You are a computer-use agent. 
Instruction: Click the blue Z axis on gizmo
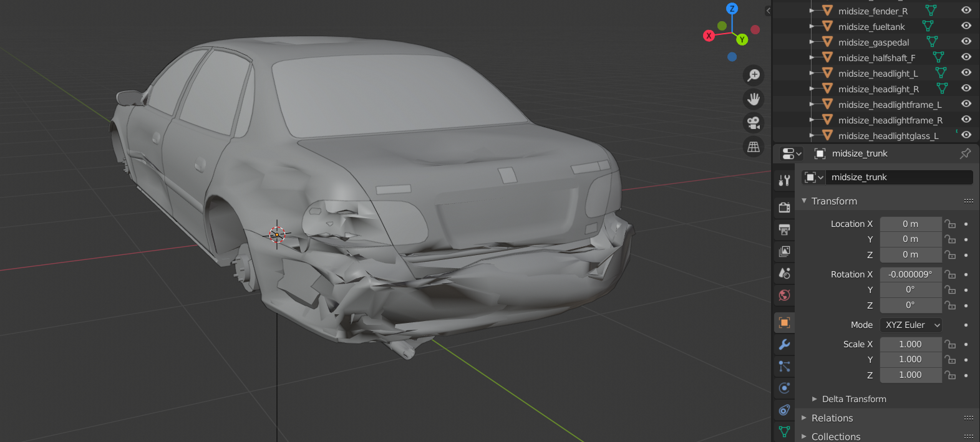[732, 9]
